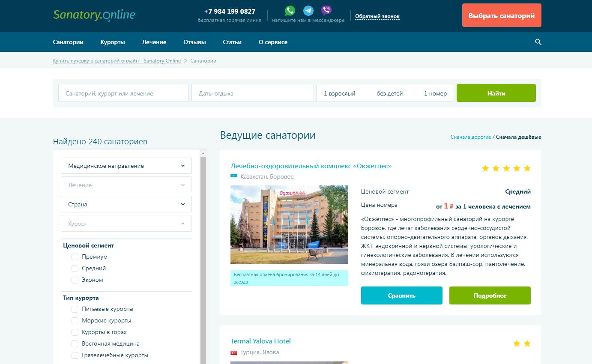
Task: Check the Эконом price segment box
Action: (75, 280)
